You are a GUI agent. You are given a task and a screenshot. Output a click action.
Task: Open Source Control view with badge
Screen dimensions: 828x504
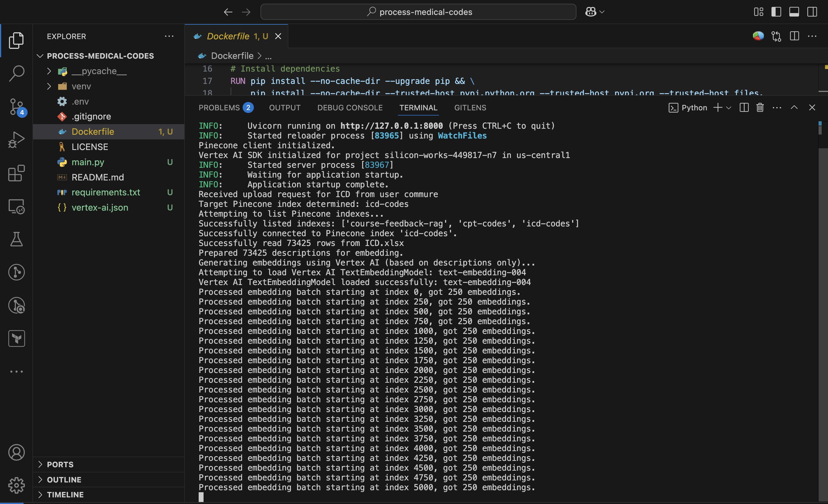[16, 106]
